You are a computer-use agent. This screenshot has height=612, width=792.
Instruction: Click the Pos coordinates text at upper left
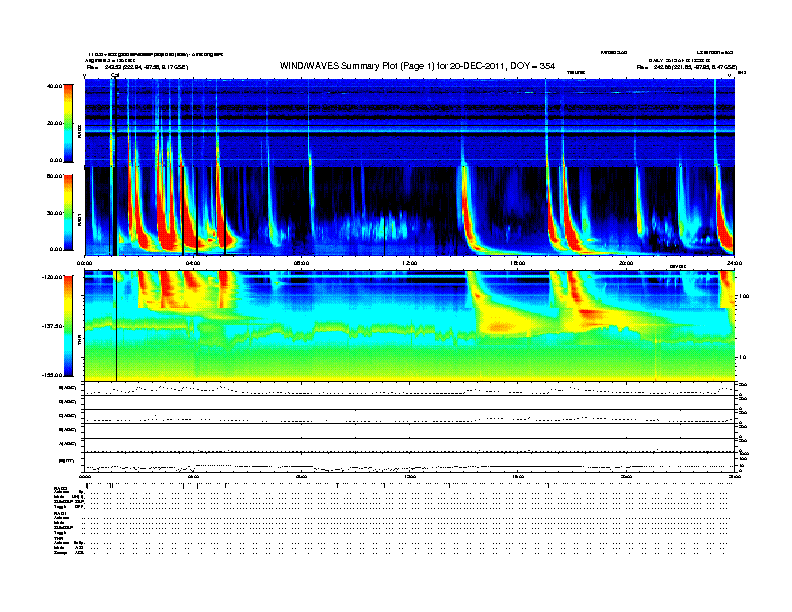tap(137, 67)
